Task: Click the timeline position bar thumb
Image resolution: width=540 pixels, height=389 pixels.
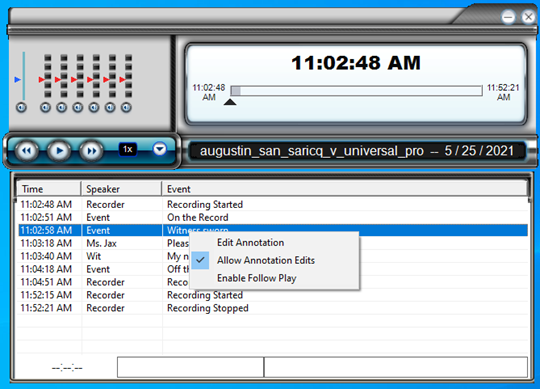Action: [x=236, y=91]
